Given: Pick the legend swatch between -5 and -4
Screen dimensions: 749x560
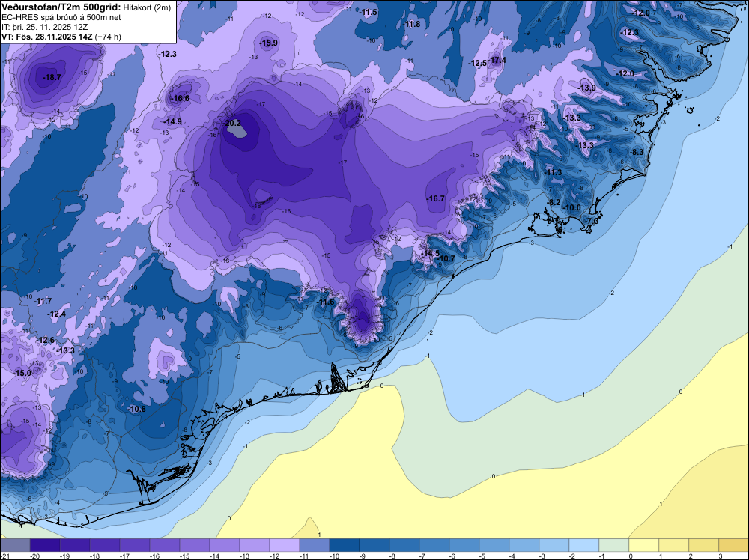Looking at the screenshot, I should tap(494, 545).
